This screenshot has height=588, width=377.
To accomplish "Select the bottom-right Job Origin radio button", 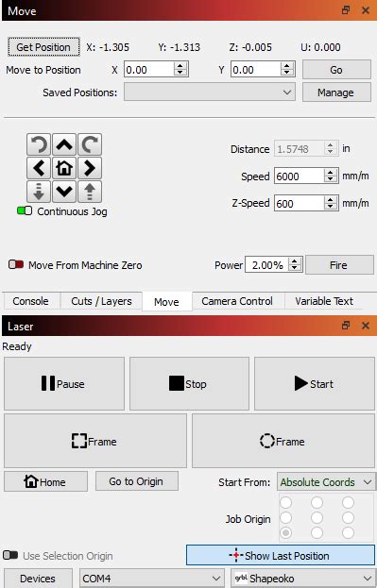I will [348, 532].
